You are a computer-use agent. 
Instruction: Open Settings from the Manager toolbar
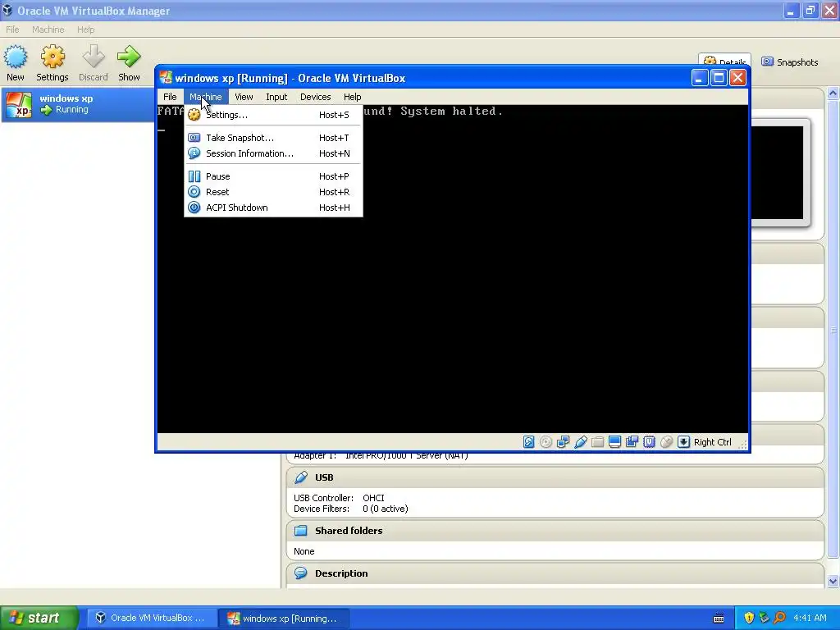[52, 63]
